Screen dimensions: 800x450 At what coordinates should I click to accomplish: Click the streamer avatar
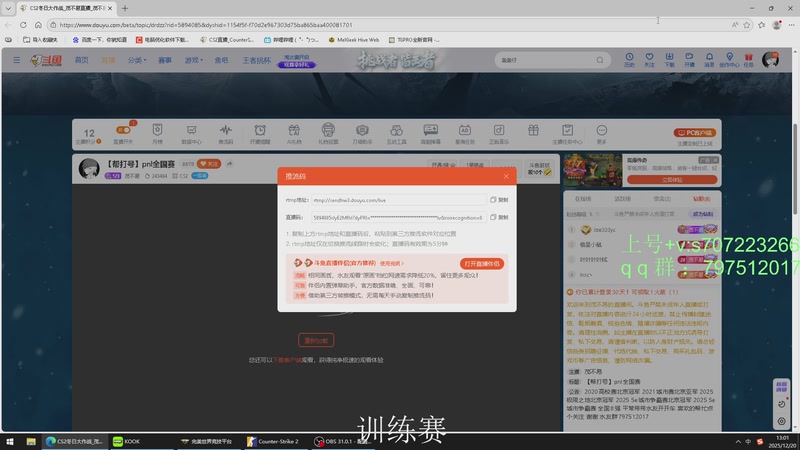pos(89,168)
